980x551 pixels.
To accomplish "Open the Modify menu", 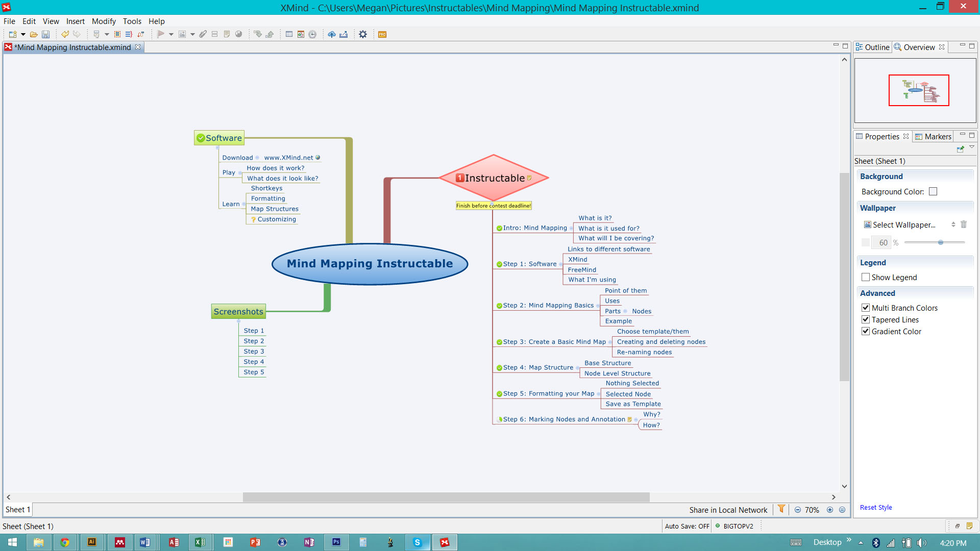I will (x=104, y=21).
